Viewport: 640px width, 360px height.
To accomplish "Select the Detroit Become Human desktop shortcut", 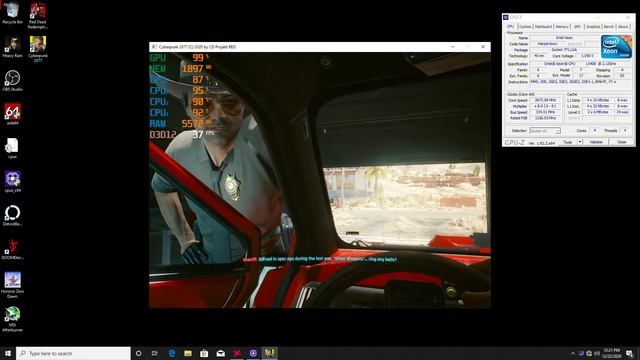I will pos(12,215).
